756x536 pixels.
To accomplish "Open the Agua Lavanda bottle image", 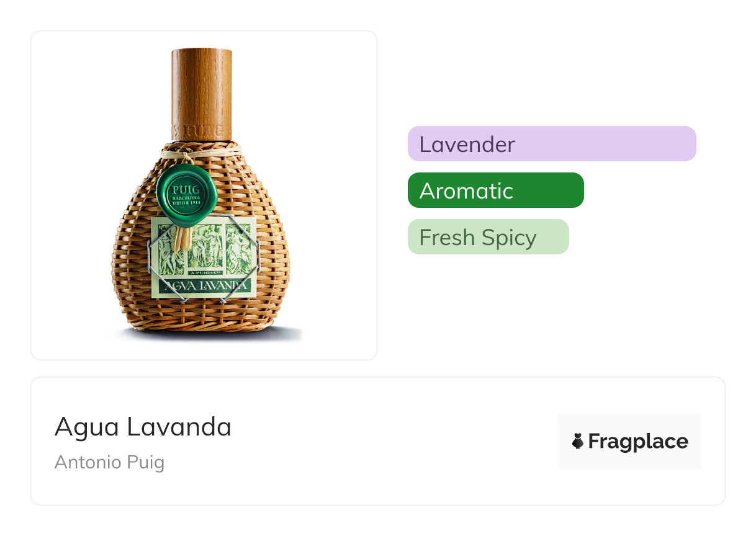I will tap(204, 195).
